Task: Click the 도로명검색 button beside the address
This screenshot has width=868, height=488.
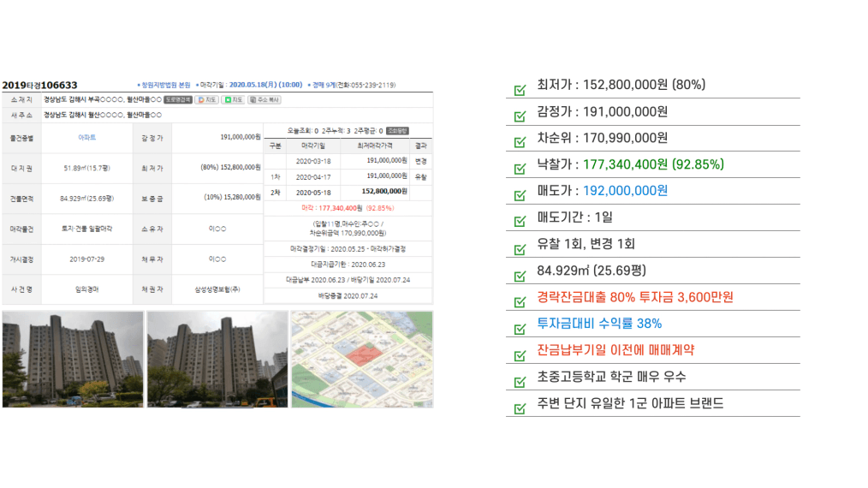Action: point(178,100)
